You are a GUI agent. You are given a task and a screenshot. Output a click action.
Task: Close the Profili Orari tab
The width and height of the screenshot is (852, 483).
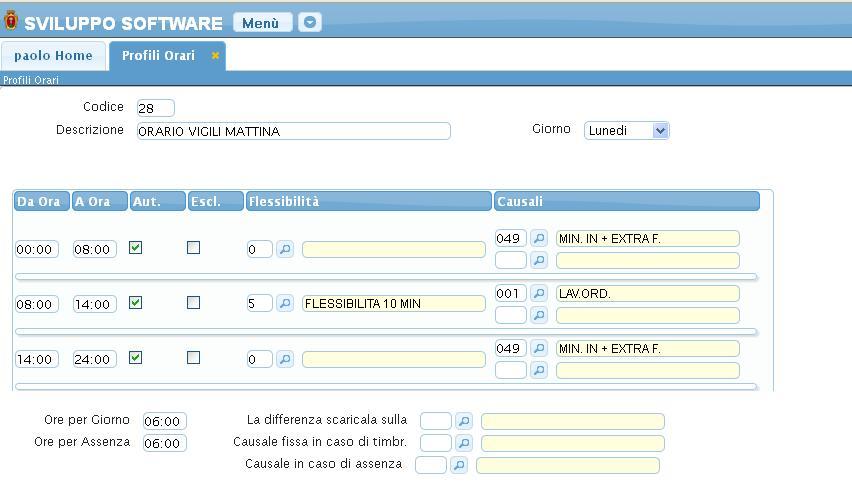pyautogui.click(x=215, y=56)
